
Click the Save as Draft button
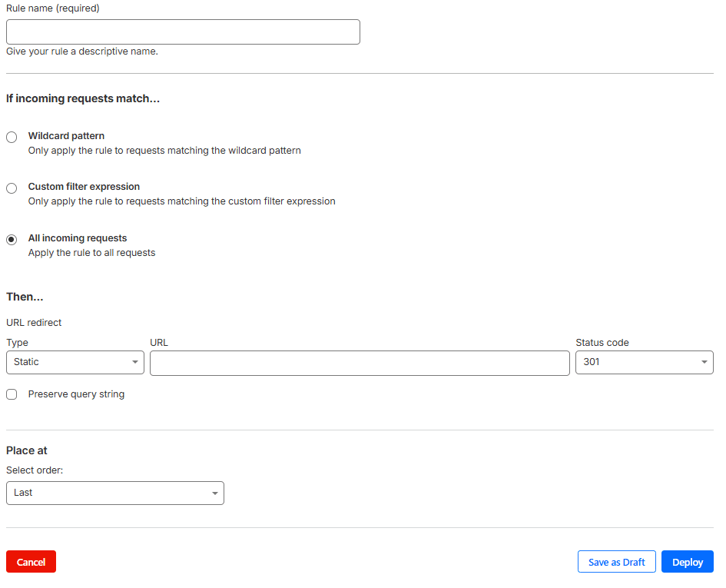(x=616, y=561)
